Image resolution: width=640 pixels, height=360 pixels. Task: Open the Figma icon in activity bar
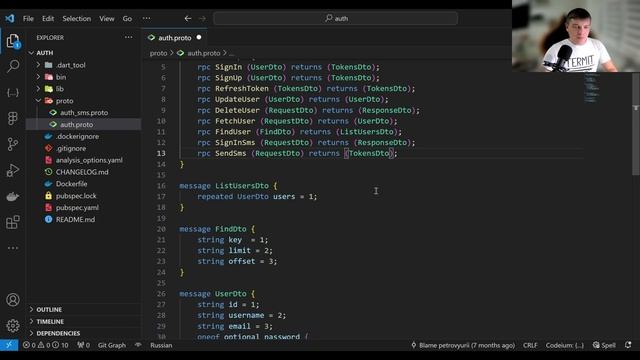point(13,118)
